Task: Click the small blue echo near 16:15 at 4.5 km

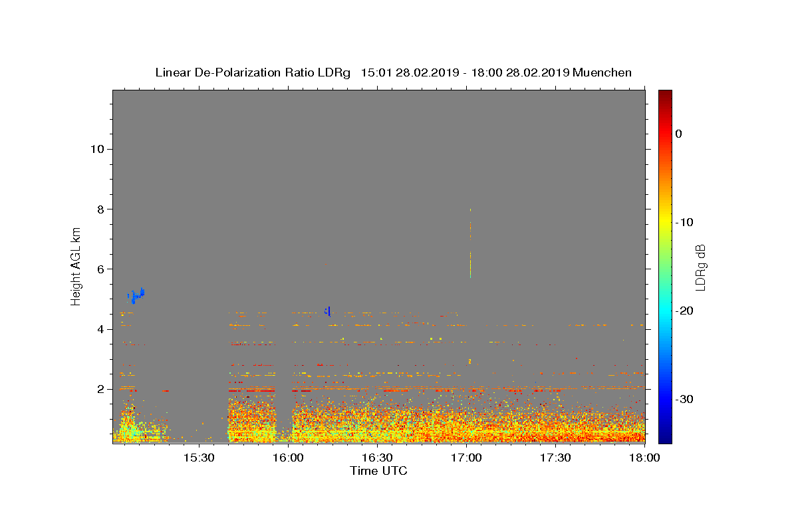Action: point(327,311)
